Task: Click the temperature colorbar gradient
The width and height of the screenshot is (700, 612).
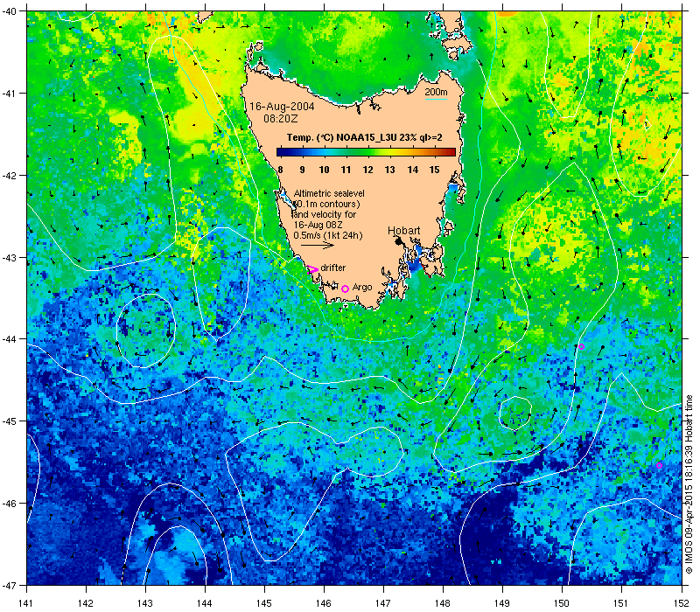Action: [x=366, y=152]
